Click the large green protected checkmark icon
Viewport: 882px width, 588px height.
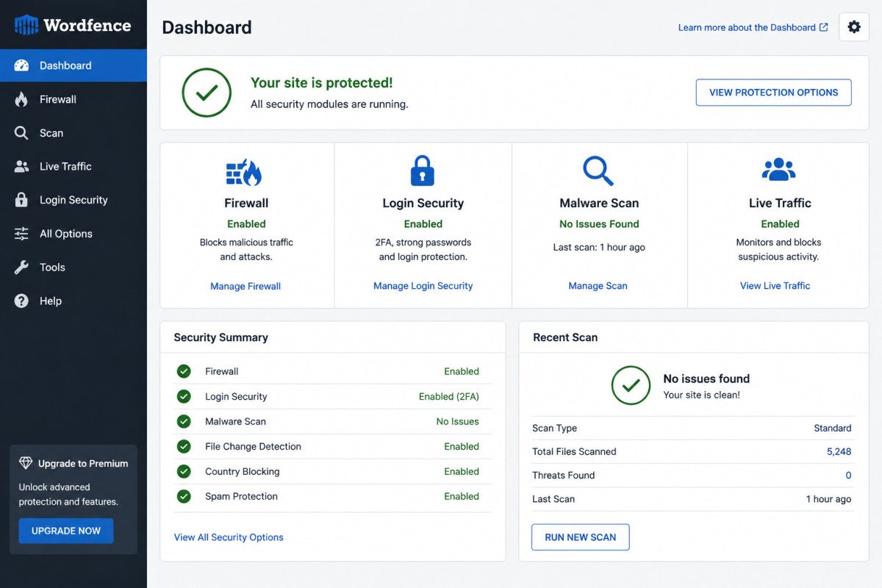tap(207, 93)
